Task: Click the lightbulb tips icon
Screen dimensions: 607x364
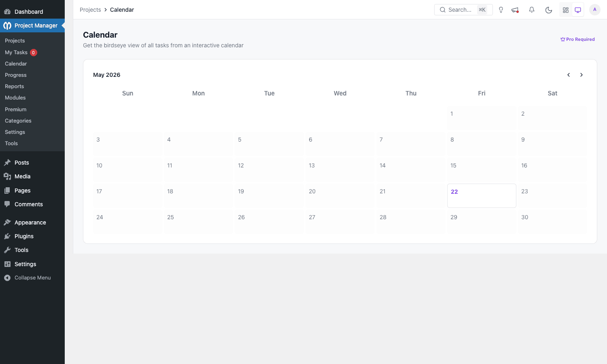Action: (x=501, y=10)
